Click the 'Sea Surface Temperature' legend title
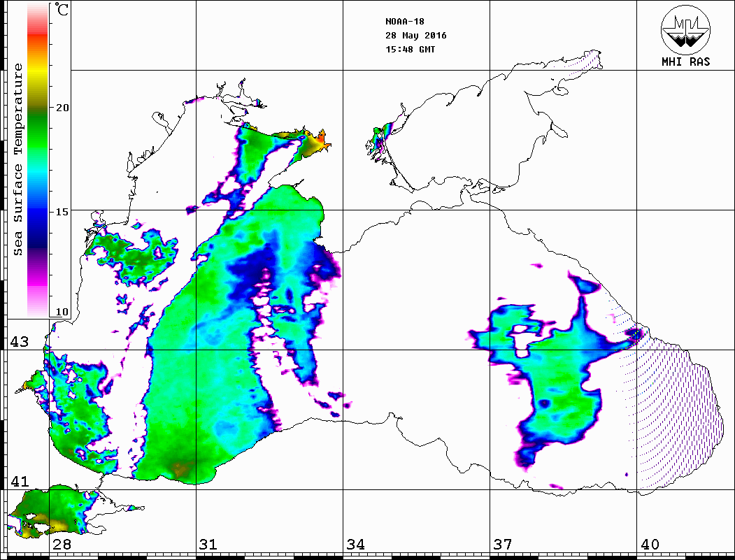This screenshot has width=735, height=560. tap(17, 159)
